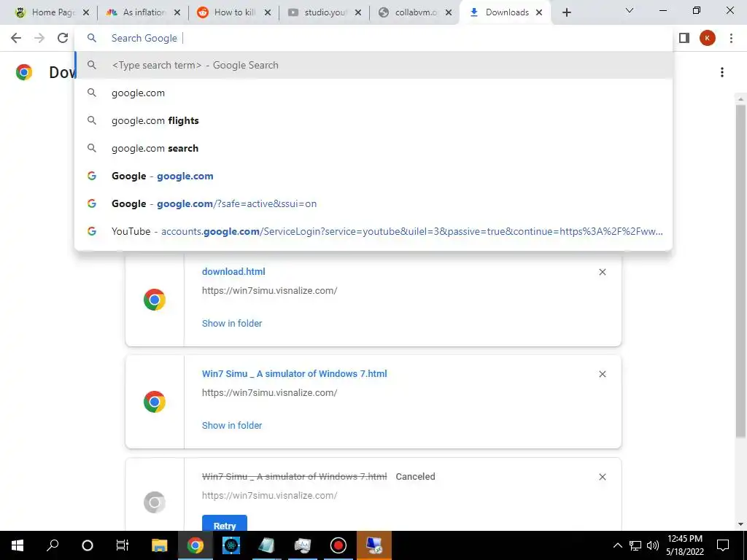
Task: Close the Downloads tab
Action: click(x=539, y=12)
